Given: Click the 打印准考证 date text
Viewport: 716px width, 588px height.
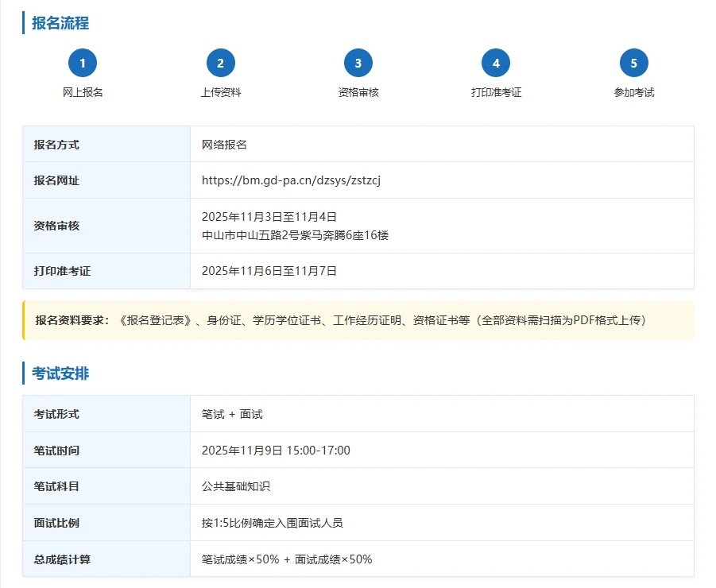Looking at the screenshot, I should (269, 270).
